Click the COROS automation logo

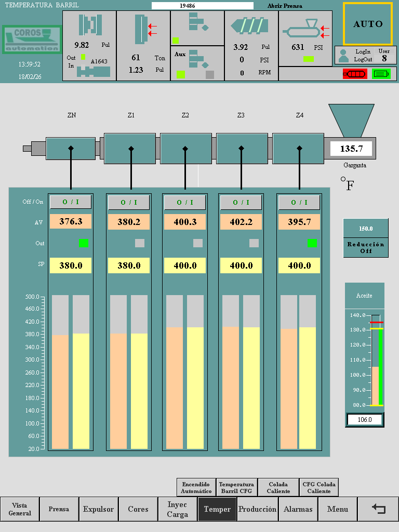[32, 39]
